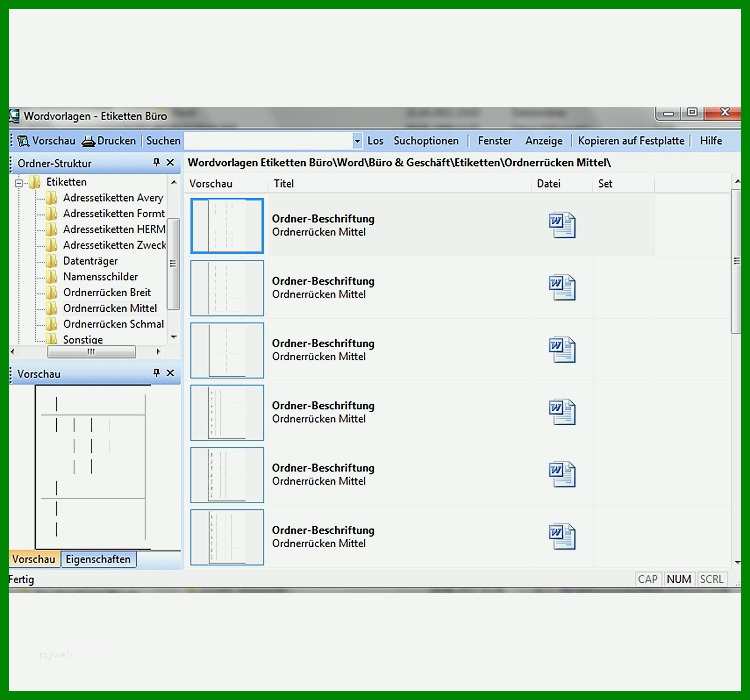The height and width of the screenshot is (700, 750).
Task: Close the Vorschau panel
Action: pyautogui.click(x=170, y=373)
